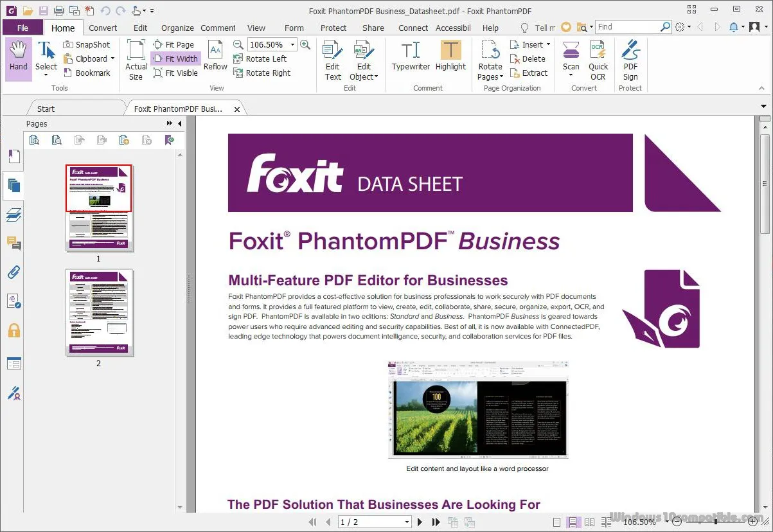Open the Rotate Pages dropdown arrow
Screen dimensions: 773x532
point(501,76)
